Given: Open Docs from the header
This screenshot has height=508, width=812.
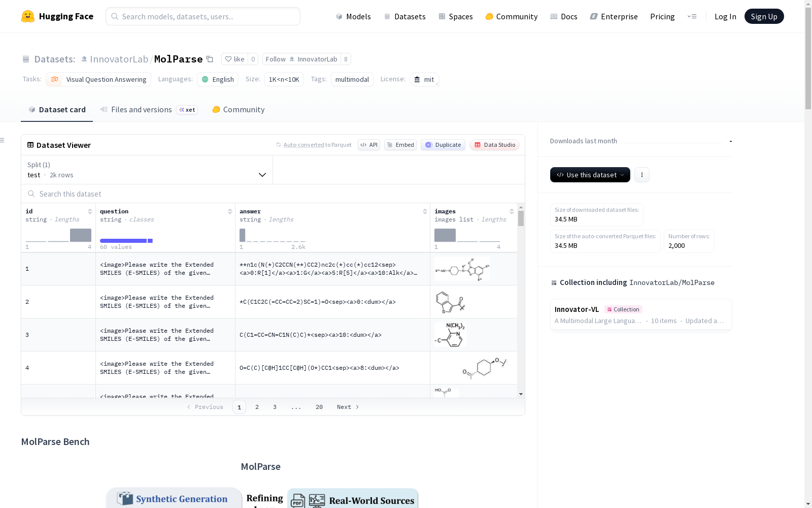Looking at the screenshot, I should [x=564, y=16].
